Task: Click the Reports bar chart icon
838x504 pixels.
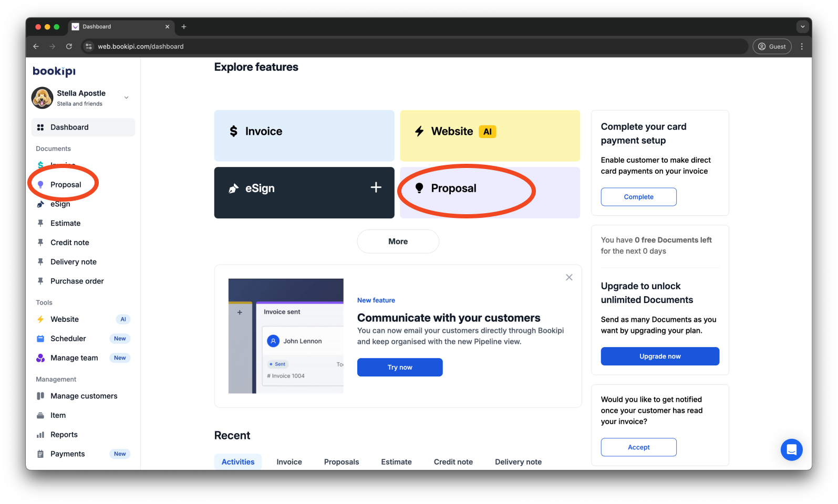Action: (x=40, y=435)
